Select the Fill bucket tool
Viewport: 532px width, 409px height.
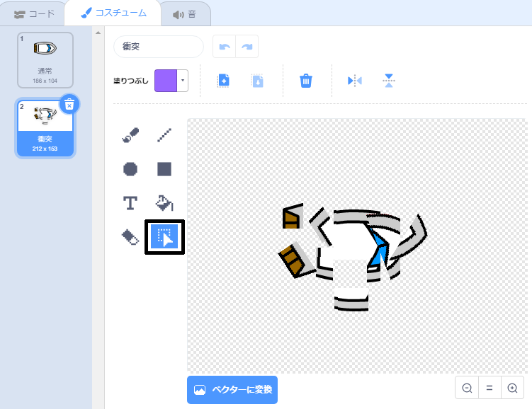click(x=164, y=203)
